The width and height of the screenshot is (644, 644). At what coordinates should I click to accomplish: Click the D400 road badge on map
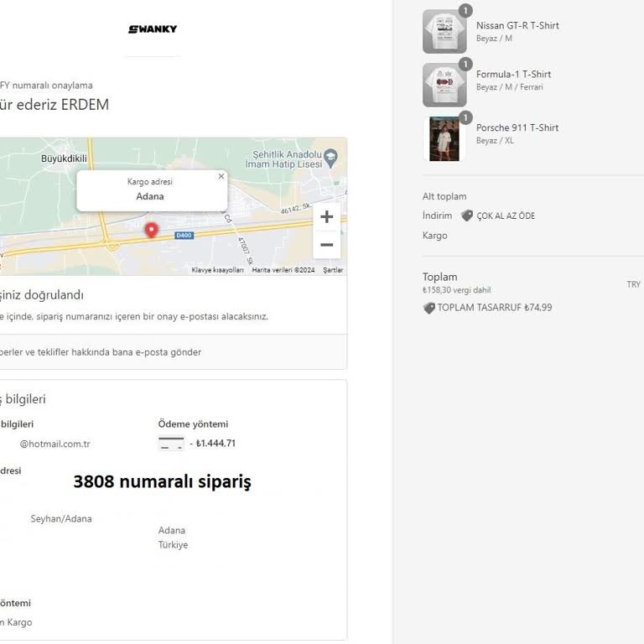[x=184, y=236]
